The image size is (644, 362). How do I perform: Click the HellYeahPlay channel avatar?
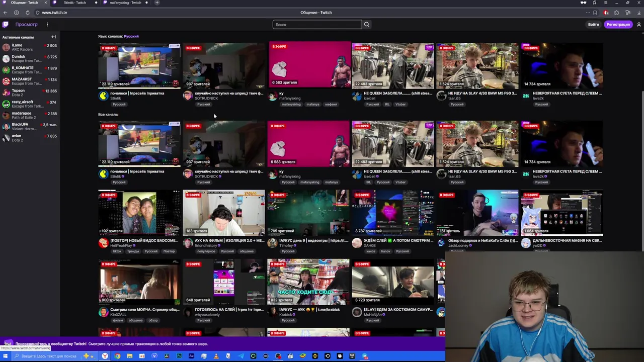pyautogui.click(x=103, y=243)
